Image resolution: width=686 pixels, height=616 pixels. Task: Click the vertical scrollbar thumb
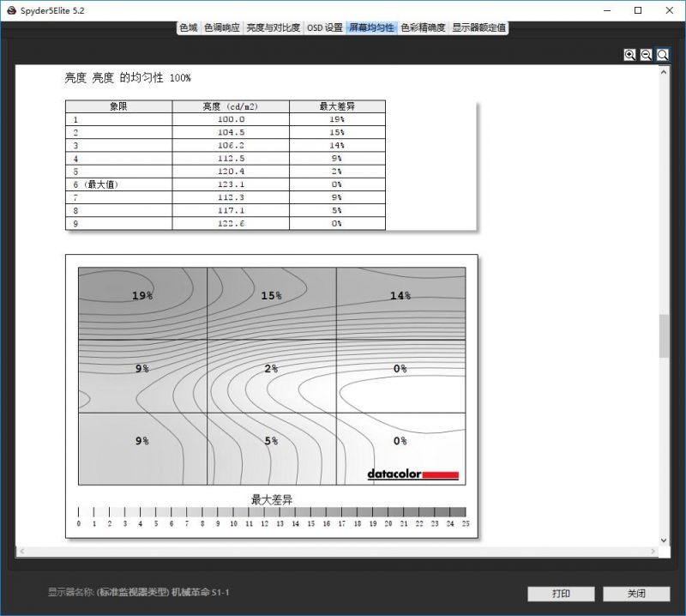point(664,335)
